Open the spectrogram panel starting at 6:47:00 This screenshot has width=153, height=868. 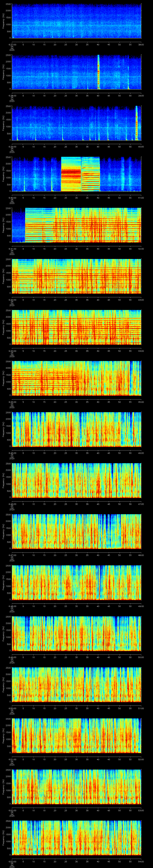point(77,531)
